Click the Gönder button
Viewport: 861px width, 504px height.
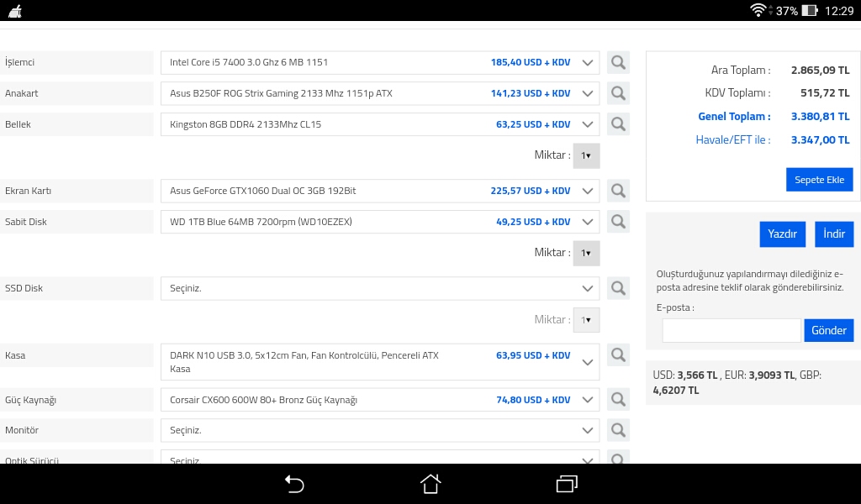(828, 330)
